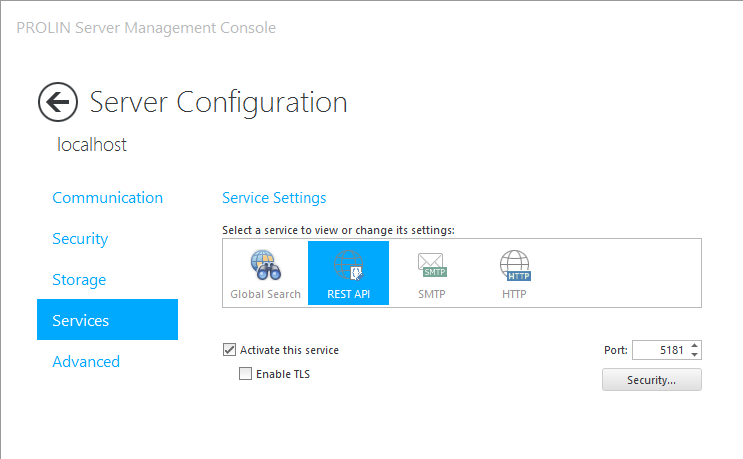The height and width of the screenshot is (459, 743).
Task: Select the Global Search binoculars icon
Action: tap(265, 265)
